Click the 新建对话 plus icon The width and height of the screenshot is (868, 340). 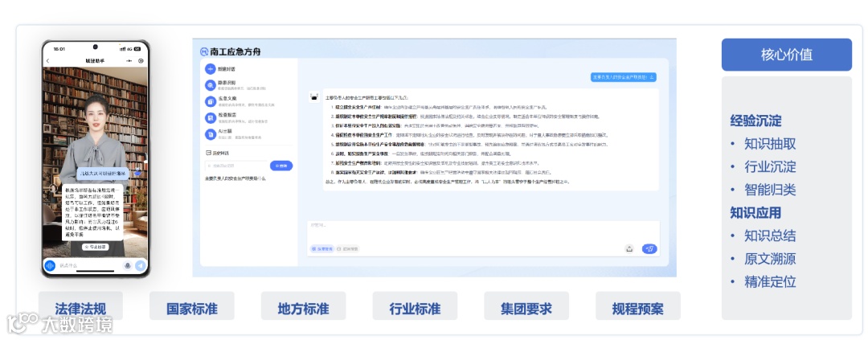211,69
